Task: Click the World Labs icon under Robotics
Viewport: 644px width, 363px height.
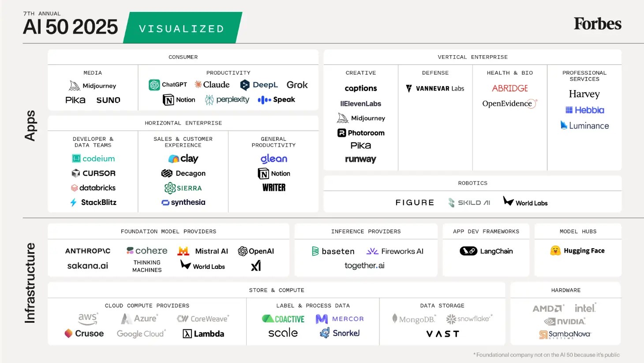Action: click(508, 201)
